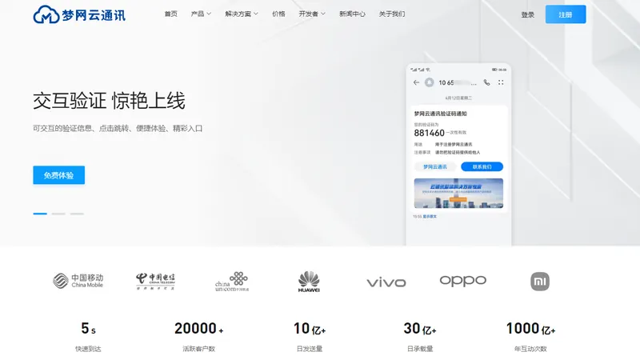Click the China Mobile logo
640x364 pixels.
pos(78,280)
